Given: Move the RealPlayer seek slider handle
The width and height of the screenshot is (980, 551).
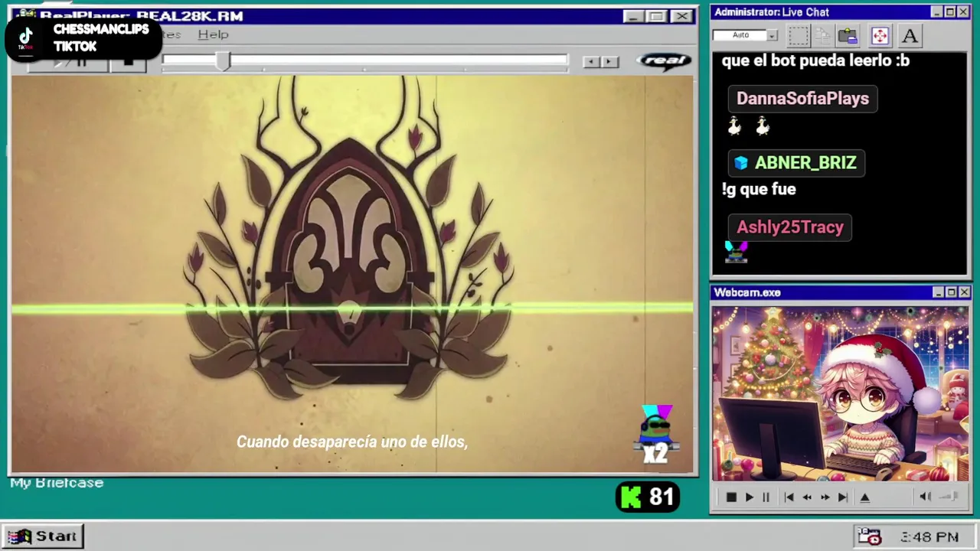Looking at the screenshot, I should [x=223, y=61].
